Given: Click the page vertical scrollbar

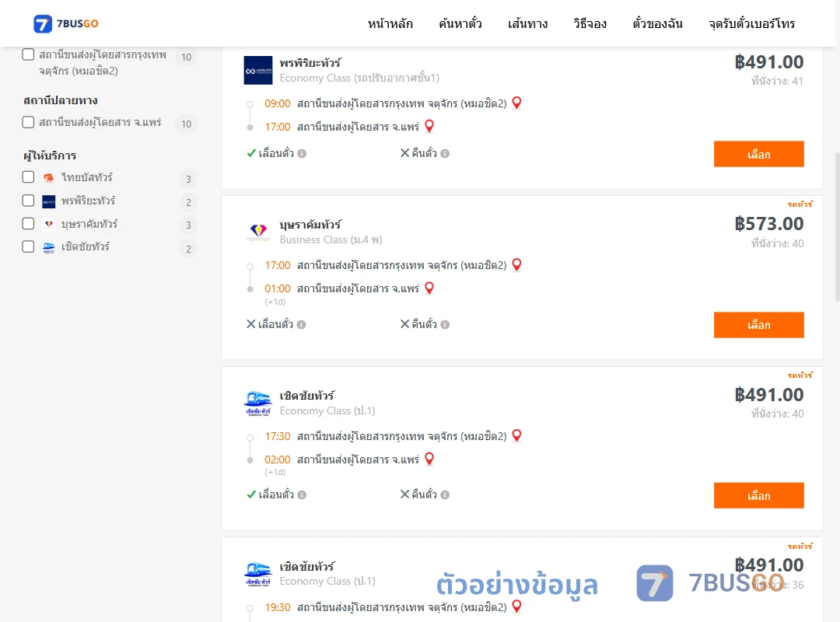Looking at the screenshot, I should click(x=838, y=226).
